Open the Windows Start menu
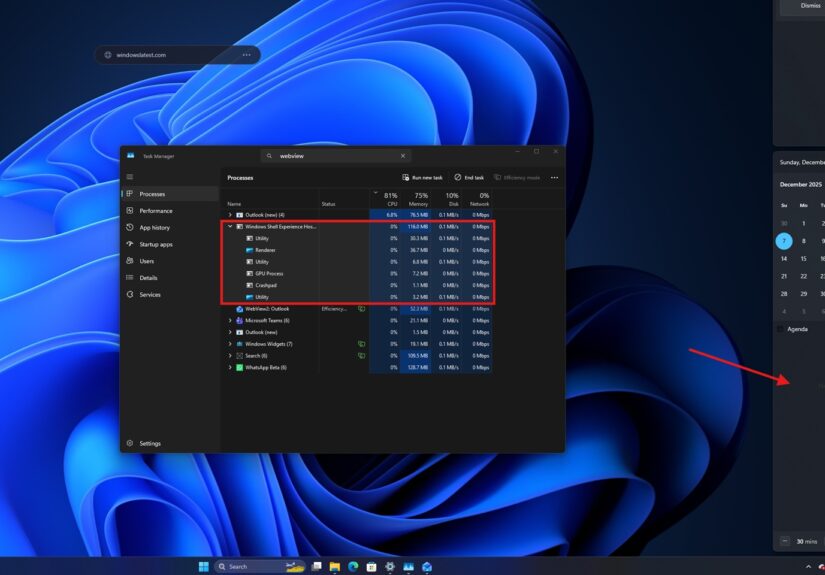 (x=204, y=567)
